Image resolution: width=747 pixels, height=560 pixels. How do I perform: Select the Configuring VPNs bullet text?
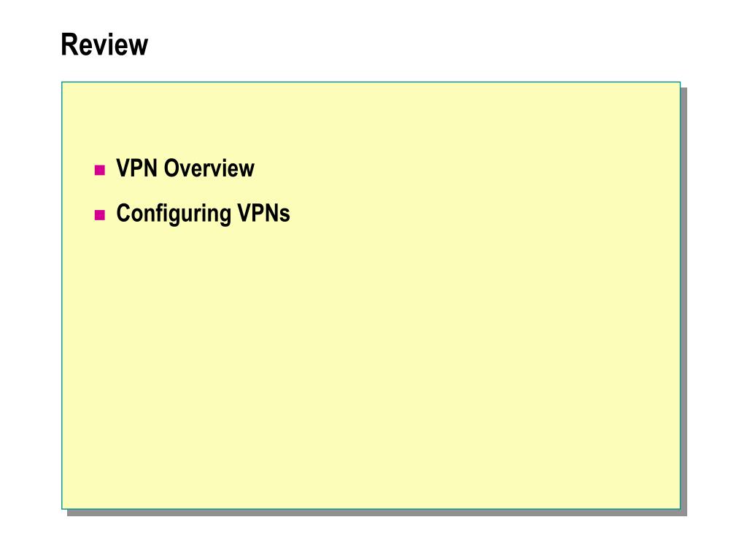pyautogui.click(x=204, y=214)
